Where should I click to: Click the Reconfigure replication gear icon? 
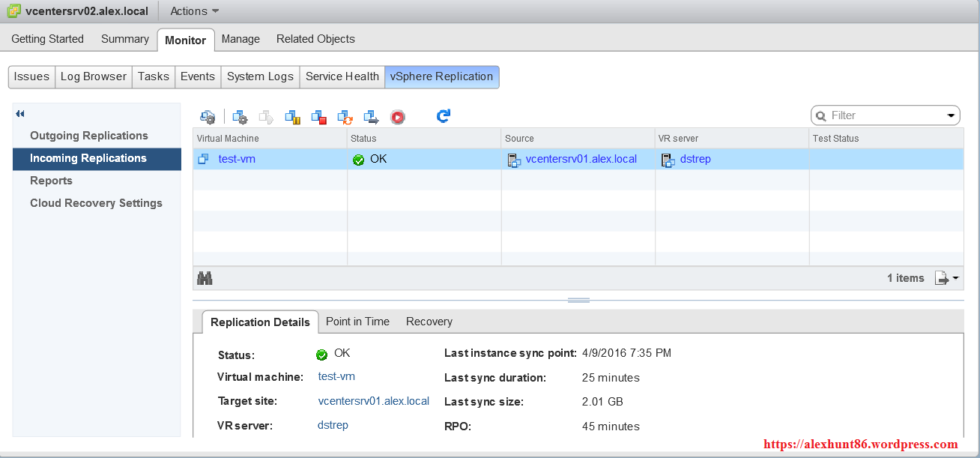click(240, 116)
